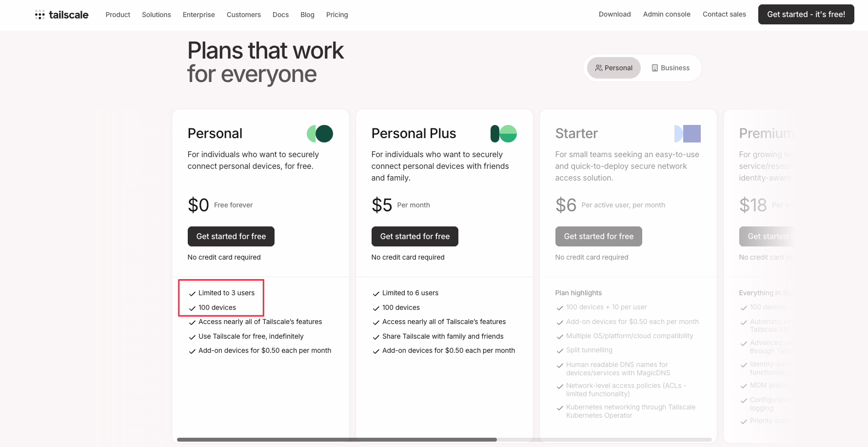Expand the Solutions menu
Screen dimensions: 868x447
click(157, 15)
